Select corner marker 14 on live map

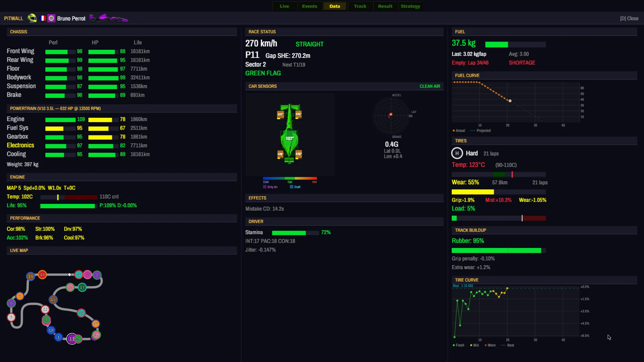pyautogui.click(x=81, y=313)
